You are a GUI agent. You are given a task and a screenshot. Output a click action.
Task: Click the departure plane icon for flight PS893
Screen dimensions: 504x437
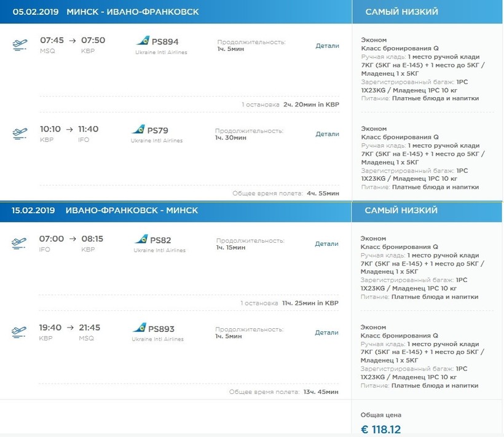tap(19, 332)
